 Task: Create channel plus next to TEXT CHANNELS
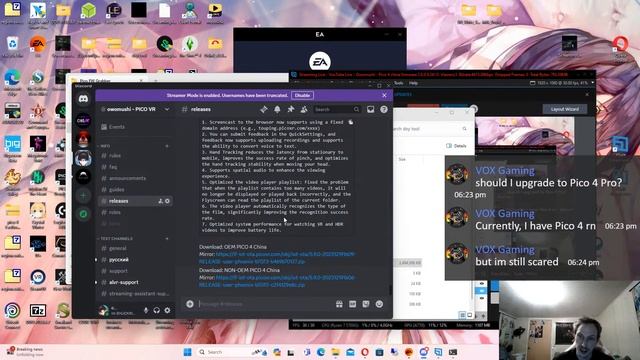coord(167,238)
